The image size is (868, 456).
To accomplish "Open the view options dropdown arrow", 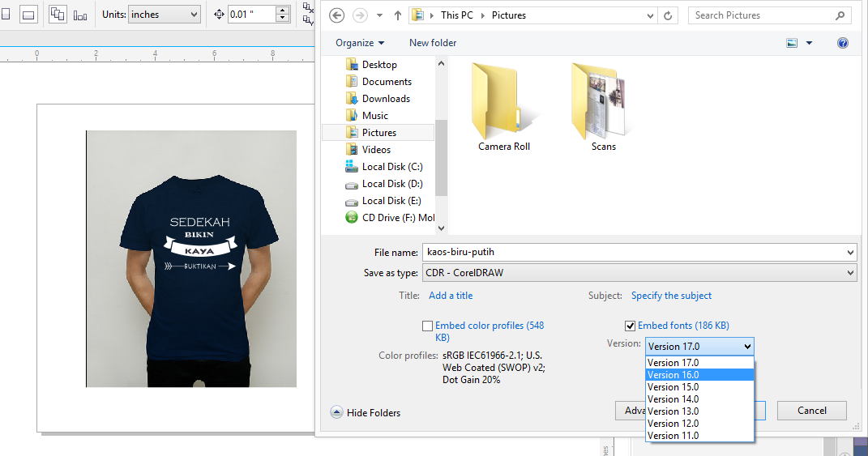I will click(x=810, y=43).
